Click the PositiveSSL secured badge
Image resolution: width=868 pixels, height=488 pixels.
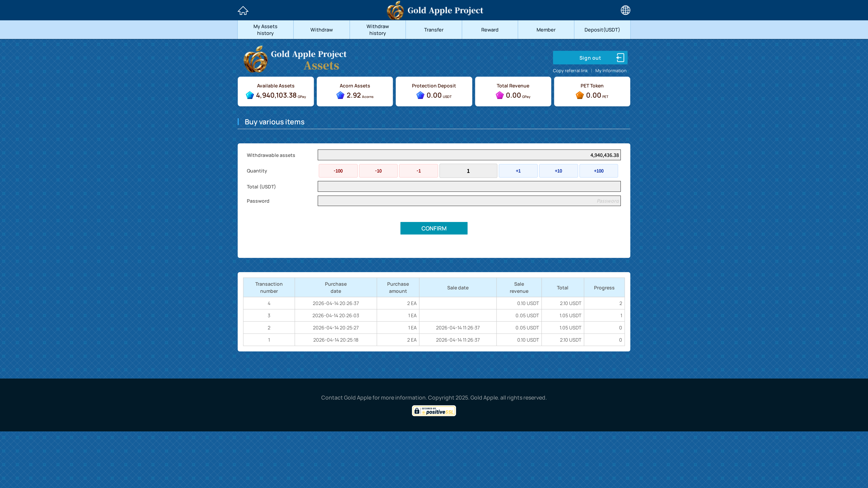[434, 411]
